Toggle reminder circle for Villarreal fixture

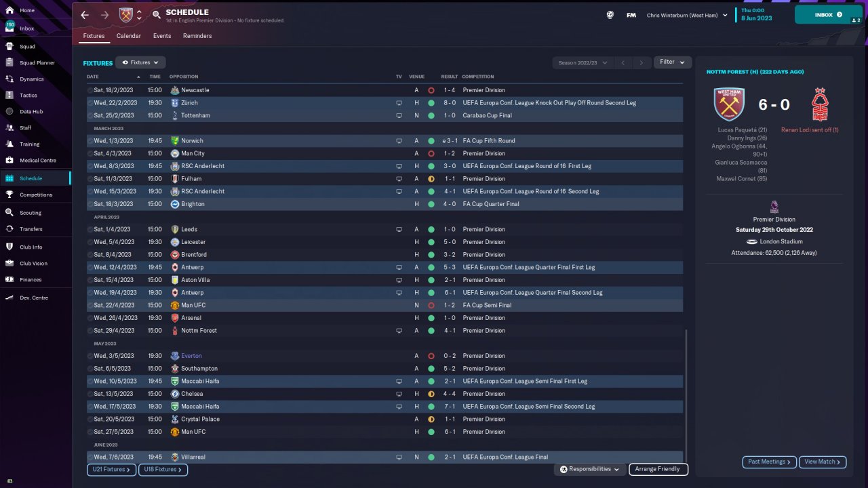click(x=90, y=457)
